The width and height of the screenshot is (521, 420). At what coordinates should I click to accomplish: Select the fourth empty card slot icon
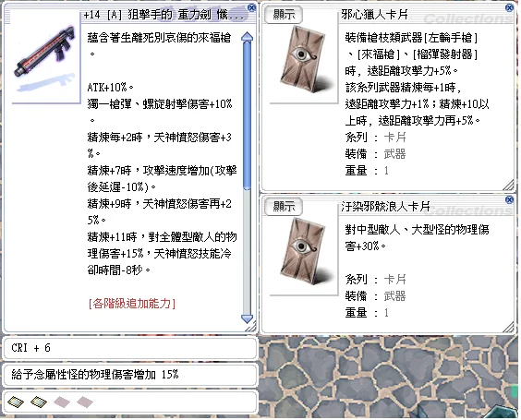point(85,402)
